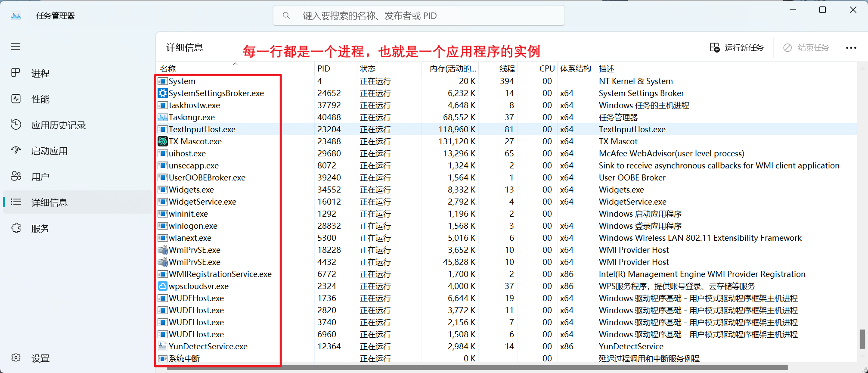Screen dimensions: 868x373
Task: Switch to the 进程 page
Action: coord(40,73)
